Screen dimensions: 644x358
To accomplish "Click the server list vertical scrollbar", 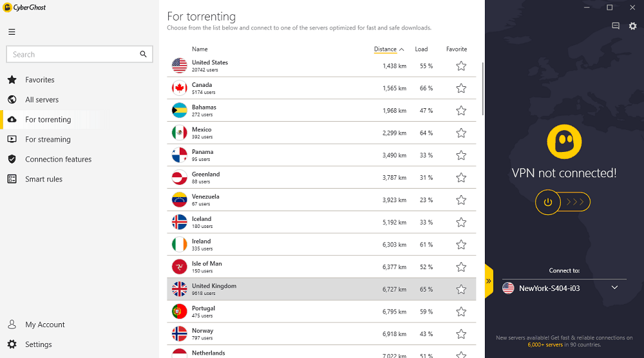I will point(482,88).
